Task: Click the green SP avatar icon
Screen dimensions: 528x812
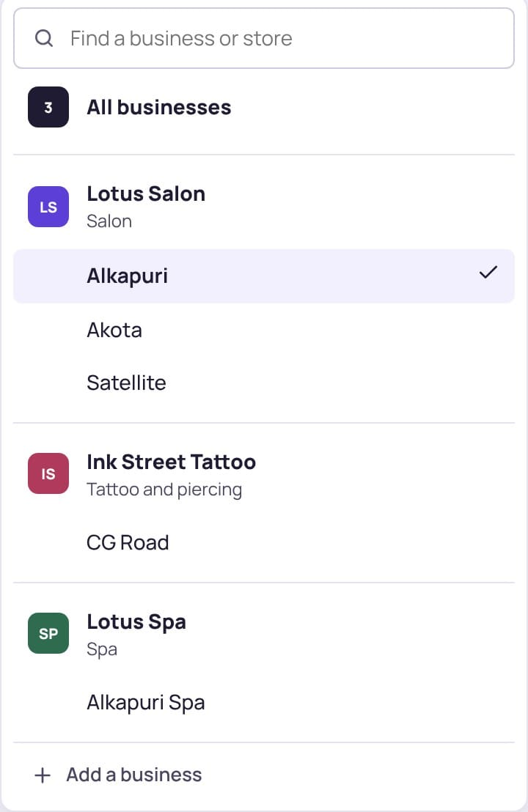Action: coord(48,633)
